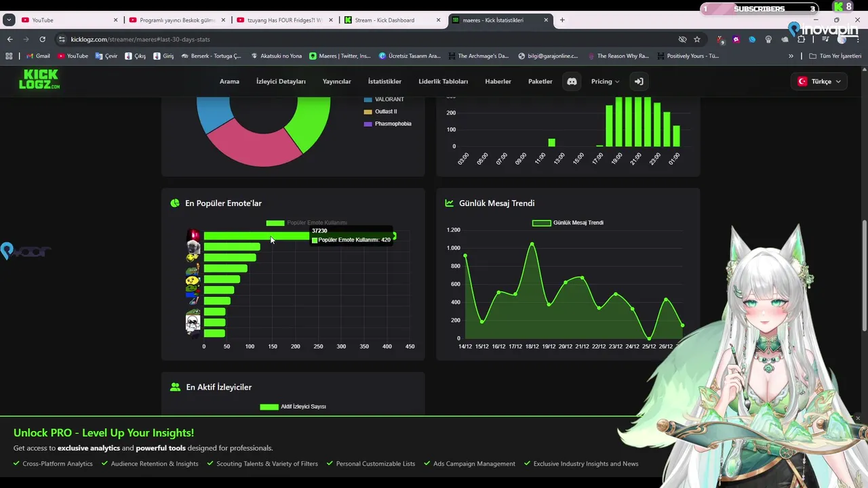Open the Türkçe language selector
The image size is (868, 488).
pos(819,81)
